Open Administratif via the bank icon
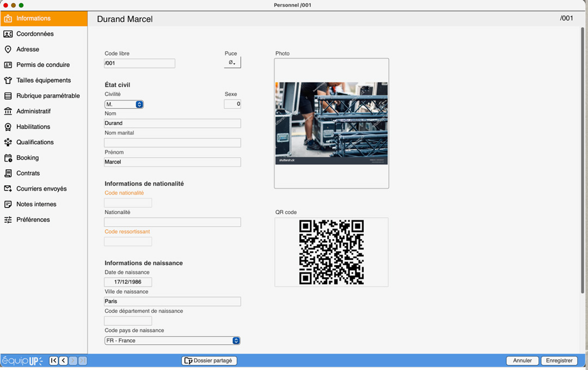Image resolution: width=588 pixels, height=370 pixels. click(8, 111)
